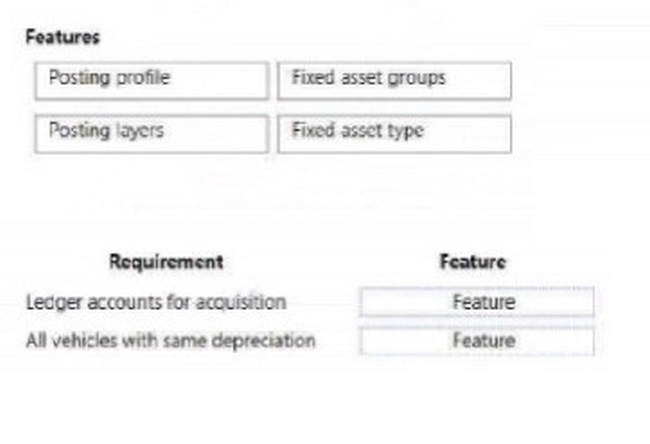The image size is (650, 444).
Task: Select the 'All vehicles with same depreciation' text
Action: click(170, 341)
